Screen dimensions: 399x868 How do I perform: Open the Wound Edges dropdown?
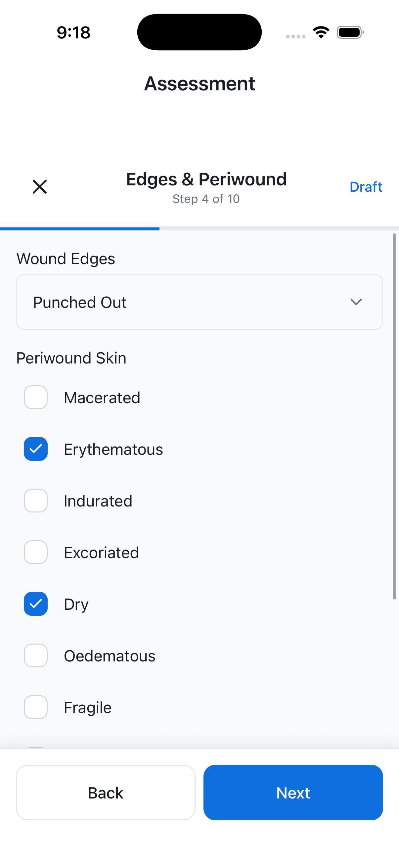(199, 302)
